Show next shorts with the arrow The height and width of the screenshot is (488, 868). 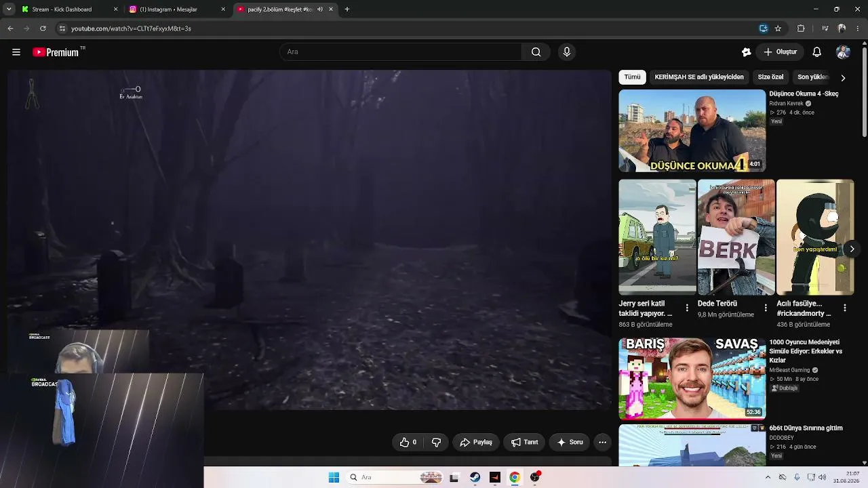(x=852, y=249)
